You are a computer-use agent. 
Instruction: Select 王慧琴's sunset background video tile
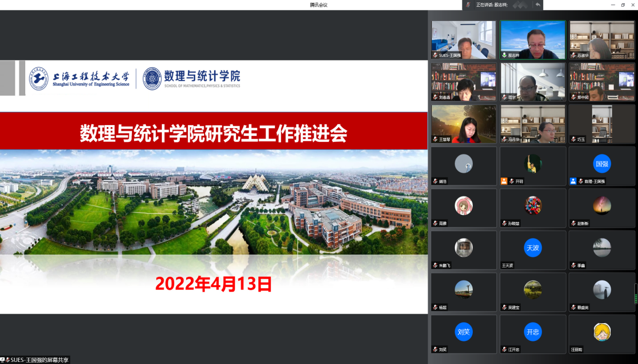pyautogui.click(x=463, y=123)
